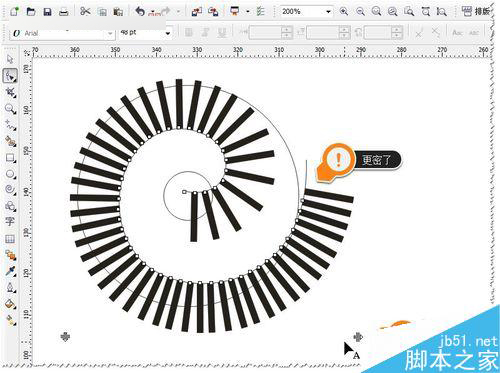
Task: Click the Import icon
Action: point(197,12)
